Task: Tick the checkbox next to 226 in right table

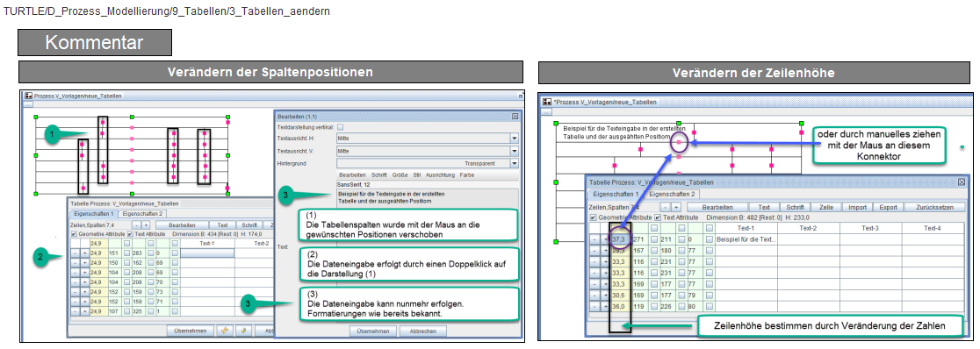Action: [682, 307]
